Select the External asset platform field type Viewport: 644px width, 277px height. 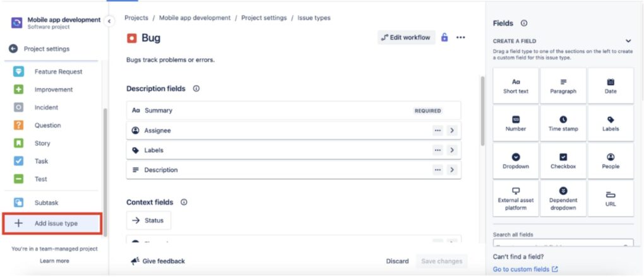pyautogui.click(x=515, y=199)
